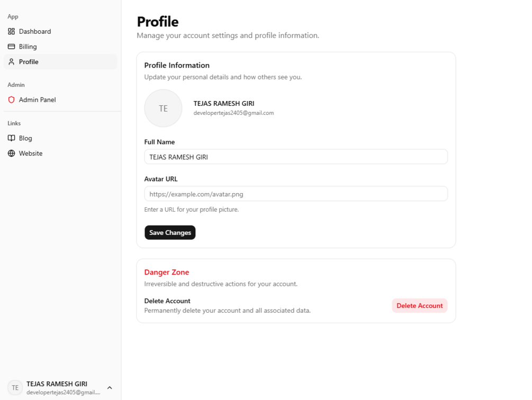Click the Save Changes button

click(x=170, y=233)
